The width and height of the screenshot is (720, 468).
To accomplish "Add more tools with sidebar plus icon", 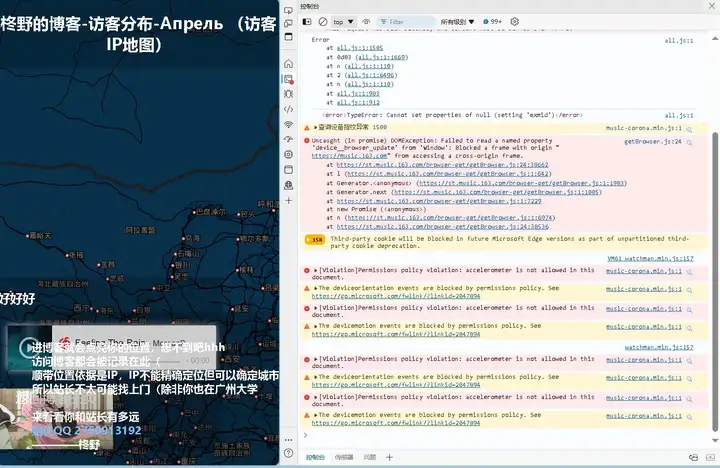I will pyautogui.click(x=288, y=200).
